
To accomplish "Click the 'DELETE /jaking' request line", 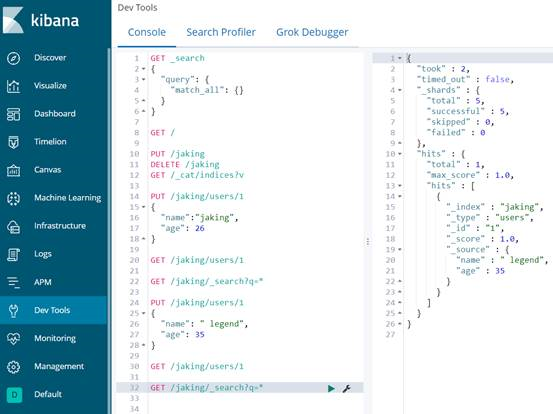I will point(185,165).
